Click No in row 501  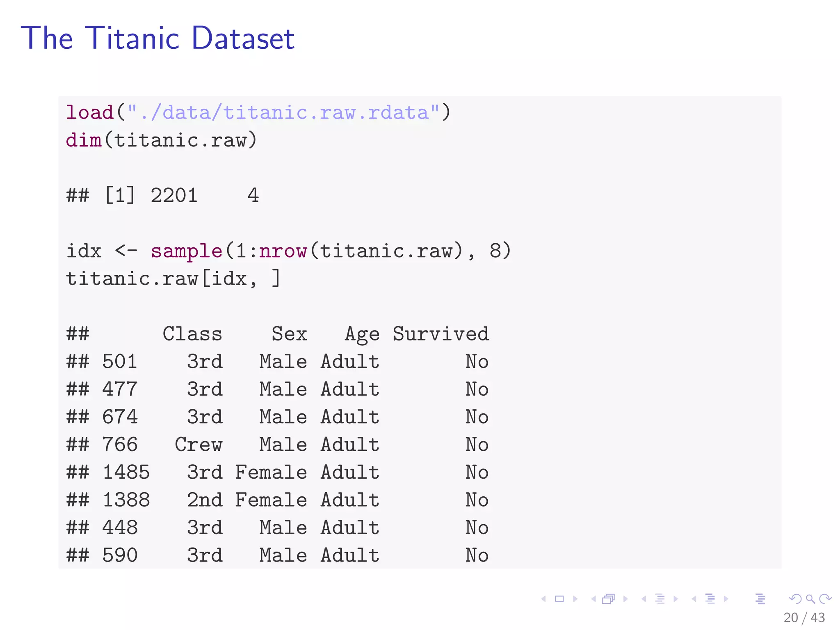(x=477, y=361)
